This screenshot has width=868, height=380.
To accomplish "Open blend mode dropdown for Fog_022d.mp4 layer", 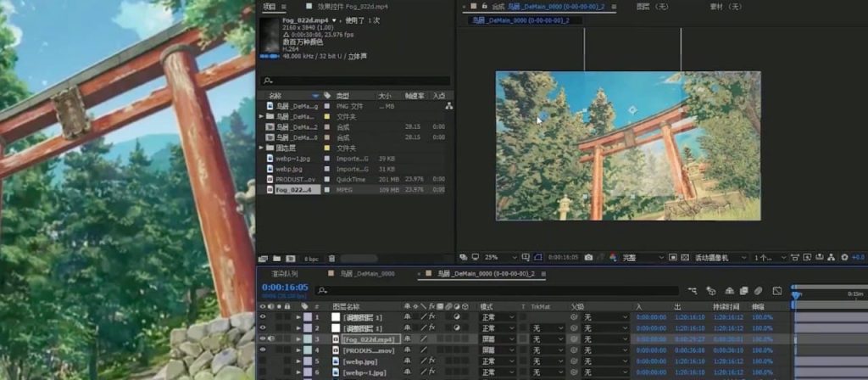I will 497,339.
